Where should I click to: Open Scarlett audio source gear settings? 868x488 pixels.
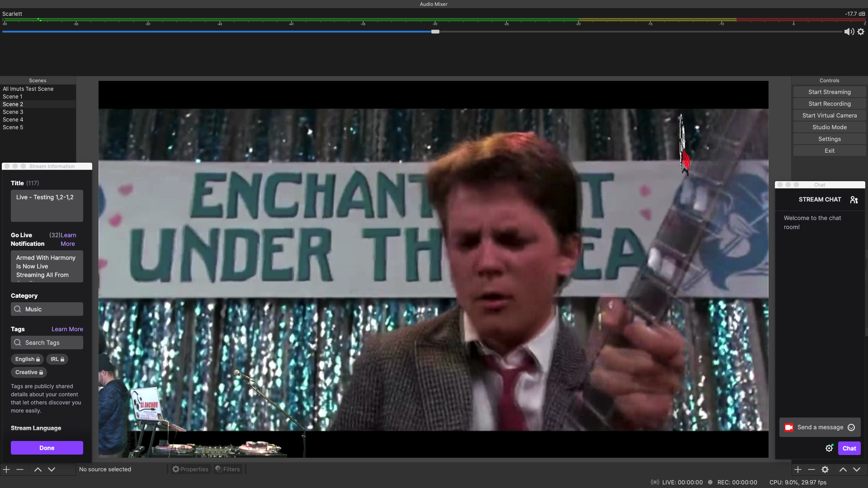861,32
